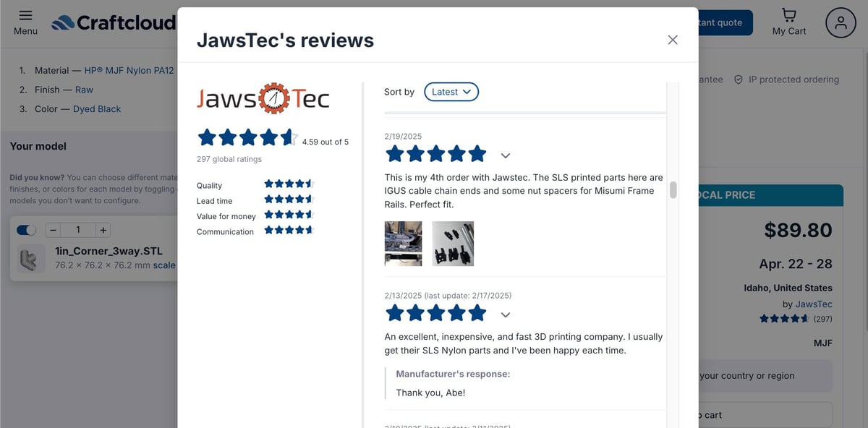Expand rating details for 2/13/2025 review
This screenshot has width=868, height=428.
click(506, 314)
